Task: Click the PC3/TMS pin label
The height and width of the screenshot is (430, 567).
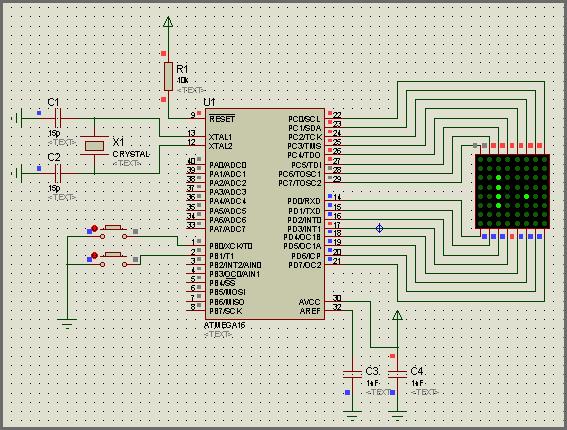Action: (304, 146)
